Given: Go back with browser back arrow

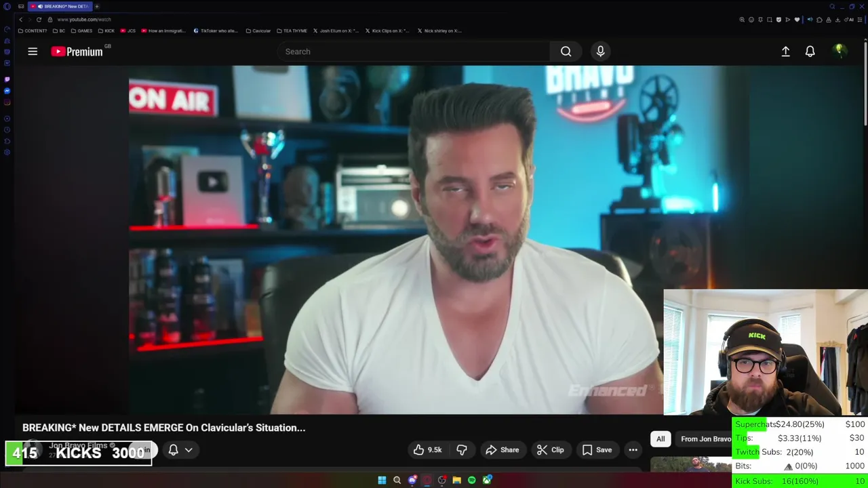Looking at the screenshot, I should [x=20, y=20].
